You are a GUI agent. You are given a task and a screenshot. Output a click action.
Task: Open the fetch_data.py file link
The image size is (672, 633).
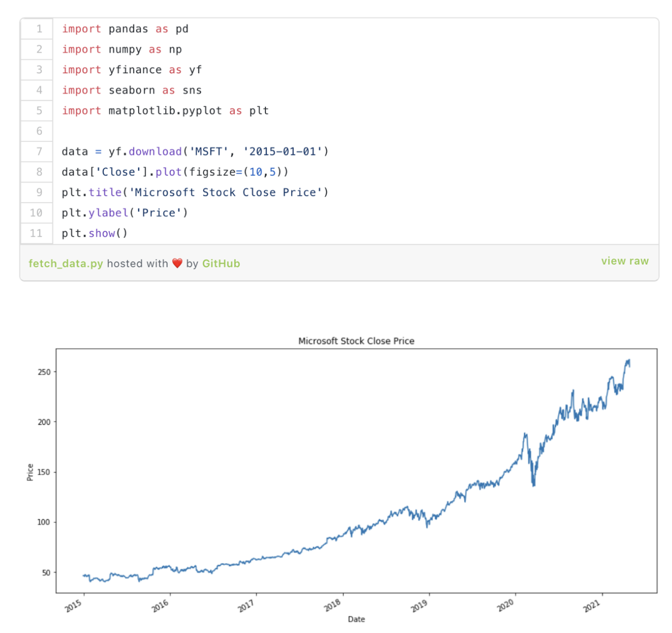click(66, 264)
